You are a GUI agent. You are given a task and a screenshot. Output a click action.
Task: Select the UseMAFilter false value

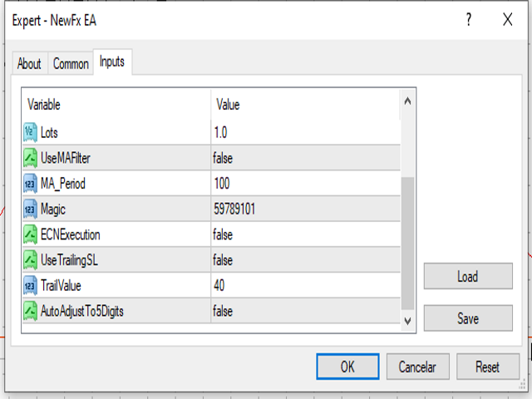coord(306,158)
